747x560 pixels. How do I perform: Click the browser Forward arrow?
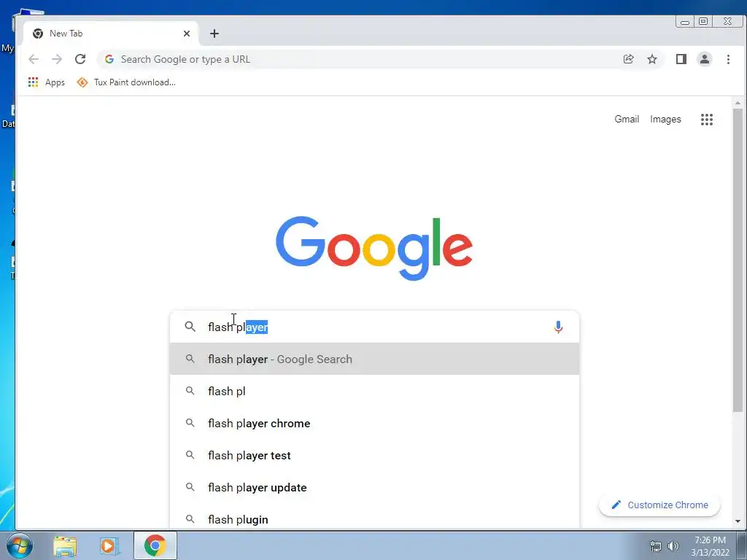click(57, 59)
